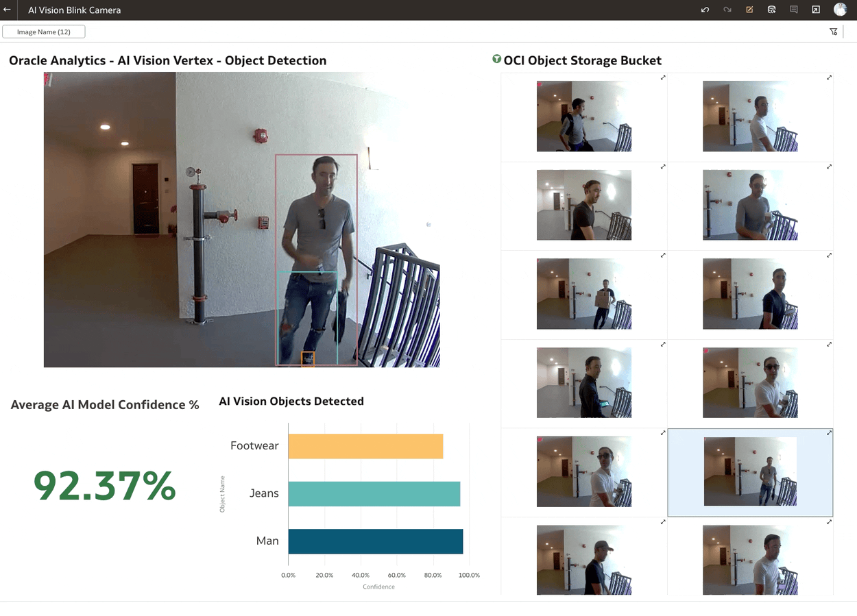Select thumbnail of man wearing baseball cap
The height and width of the screenshot is (616, 857).
pos(583,560)
